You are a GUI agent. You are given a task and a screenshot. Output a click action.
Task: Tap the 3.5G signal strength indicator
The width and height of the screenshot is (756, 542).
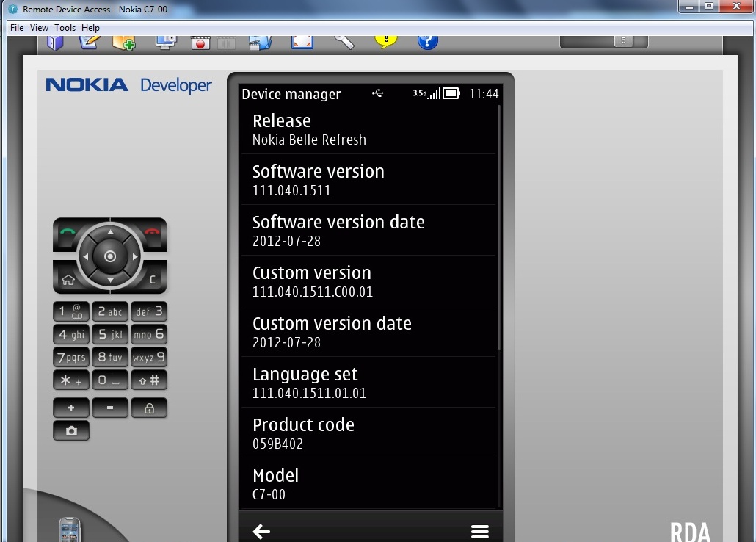(x=426, y=93)
